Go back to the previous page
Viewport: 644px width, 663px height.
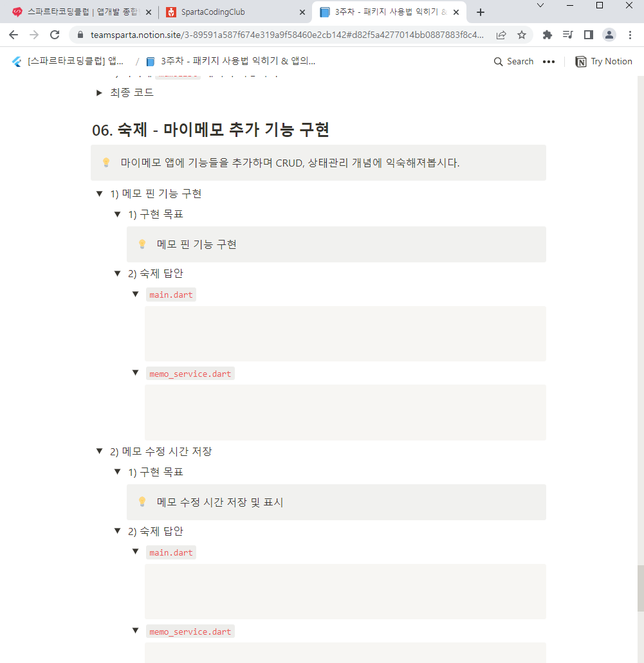click(14, 35)
